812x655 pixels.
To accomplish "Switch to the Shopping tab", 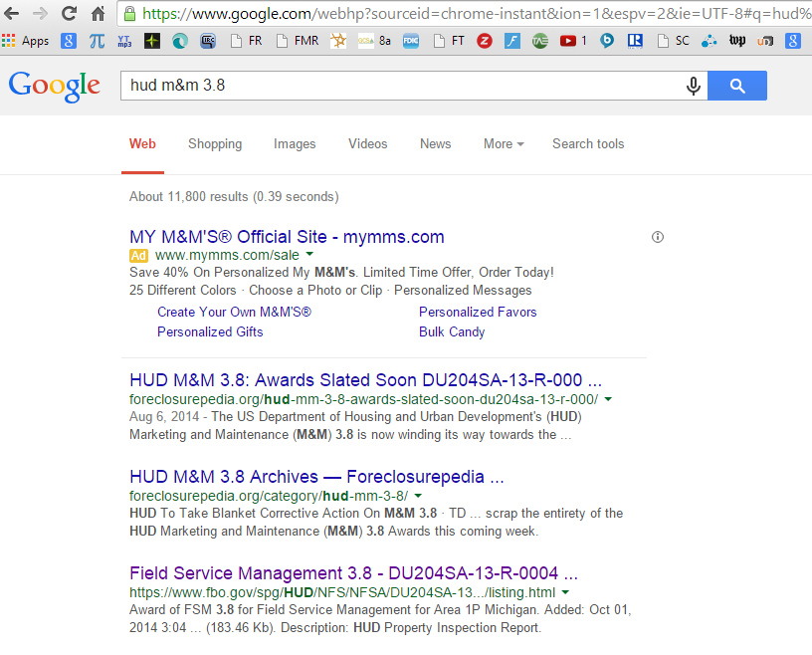I will click(x=215, y=144).
